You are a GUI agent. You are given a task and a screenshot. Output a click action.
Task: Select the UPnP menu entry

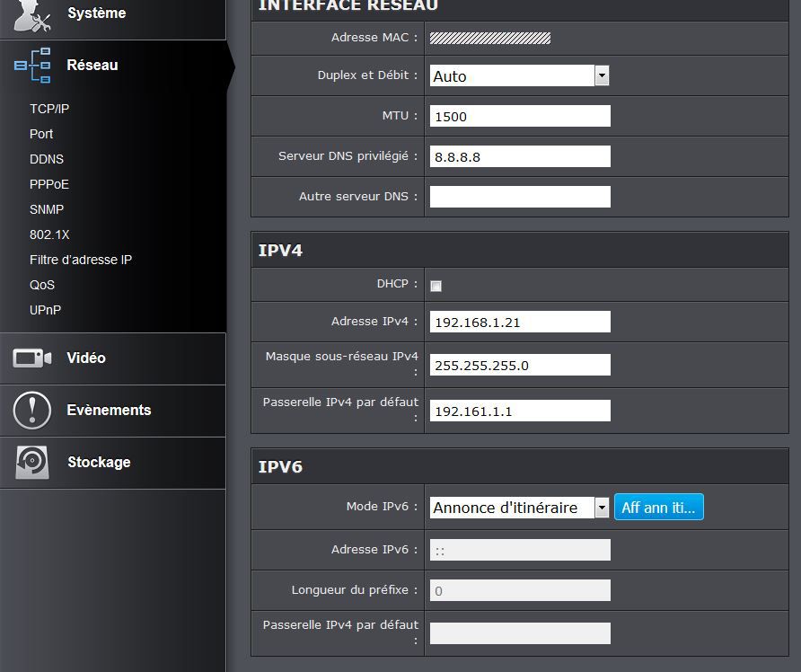tap(46, 310)
